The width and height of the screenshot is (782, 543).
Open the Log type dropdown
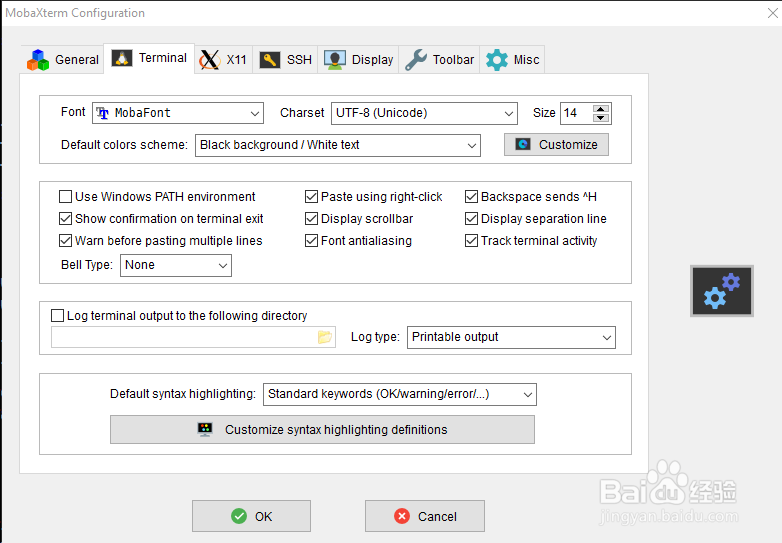[x=511, y=337]
